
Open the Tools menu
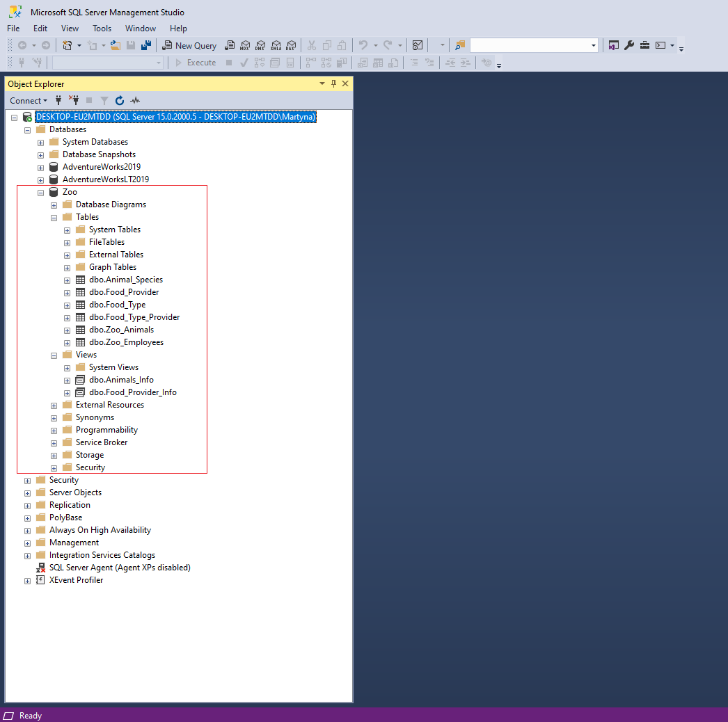(102, 29)
